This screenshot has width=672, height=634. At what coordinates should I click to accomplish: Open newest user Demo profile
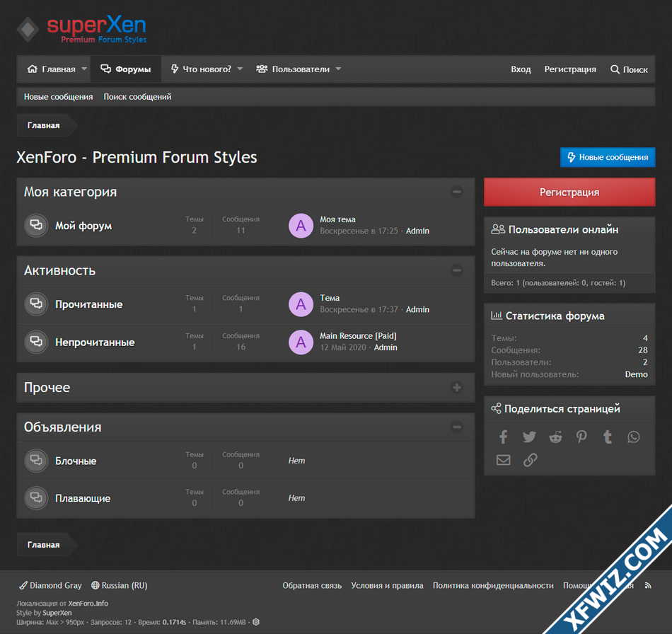[636, 374]
